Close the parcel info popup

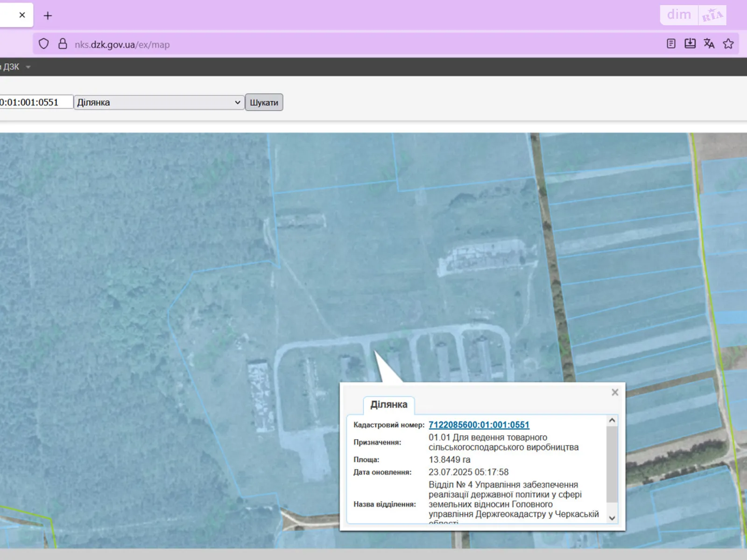coord(615,392)
